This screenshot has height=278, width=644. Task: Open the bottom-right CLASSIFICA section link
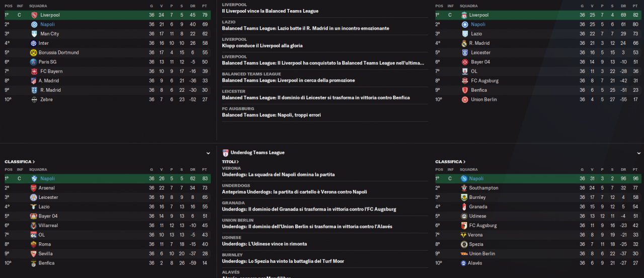450,162
